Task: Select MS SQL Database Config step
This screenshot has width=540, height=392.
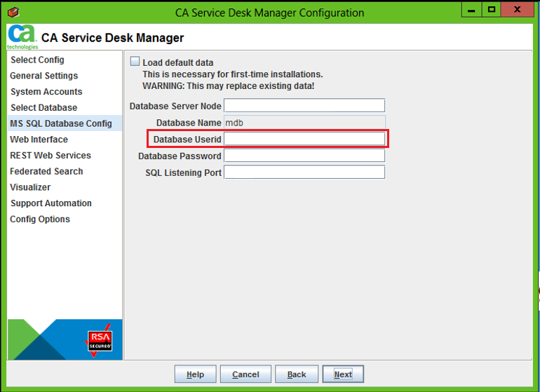Action: point(65,123)
